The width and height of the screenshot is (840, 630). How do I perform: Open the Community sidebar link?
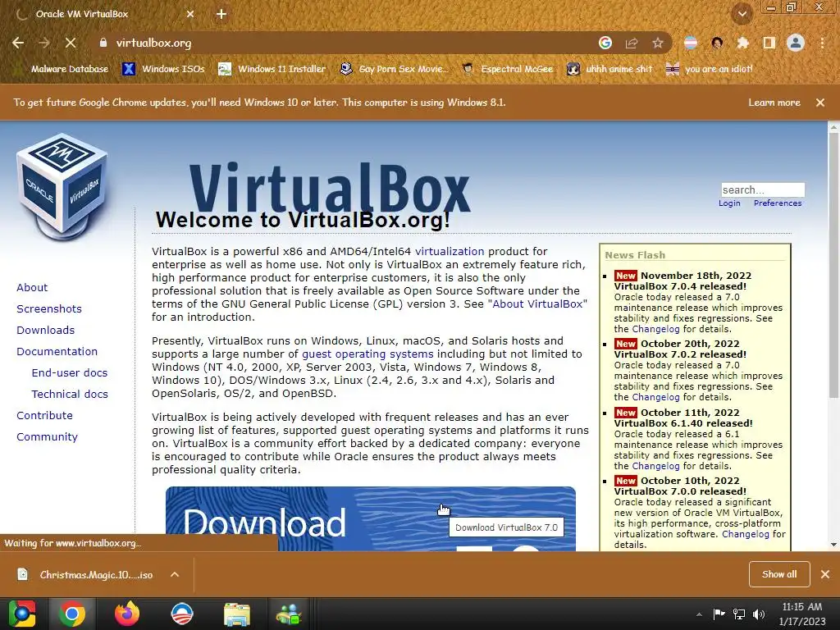coord(47,437)
